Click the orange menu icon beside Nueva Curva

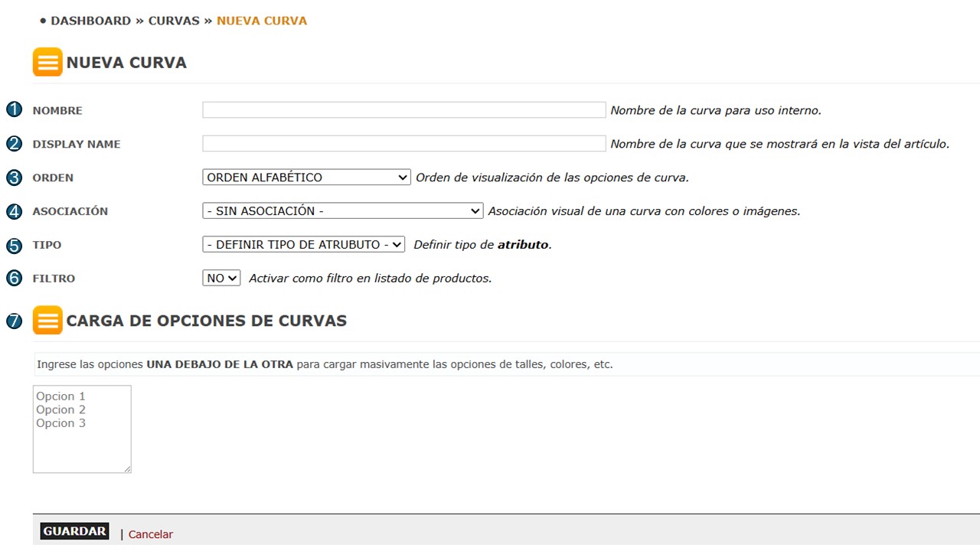coord(47,62)
